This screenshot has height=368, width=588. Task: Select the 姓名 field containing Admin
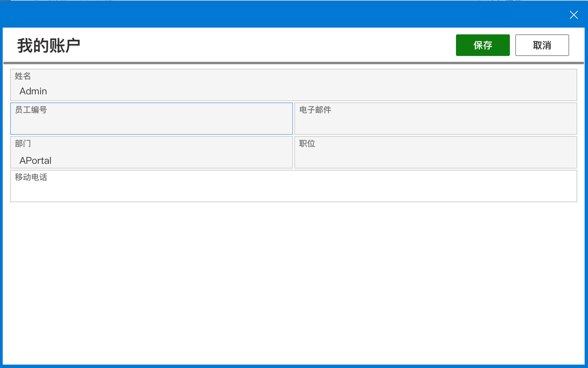tap(294, 85)
